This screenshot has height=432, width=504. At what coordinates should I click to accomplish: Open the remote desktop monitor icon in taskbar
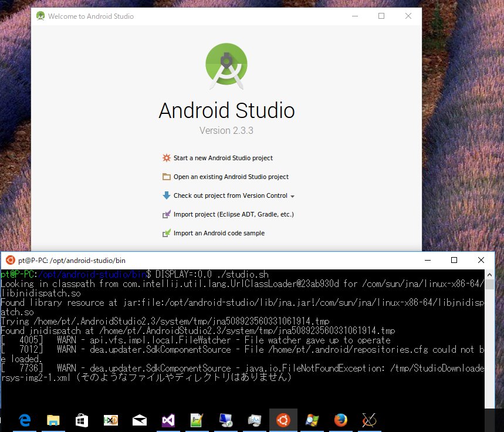tap(226, 420)
